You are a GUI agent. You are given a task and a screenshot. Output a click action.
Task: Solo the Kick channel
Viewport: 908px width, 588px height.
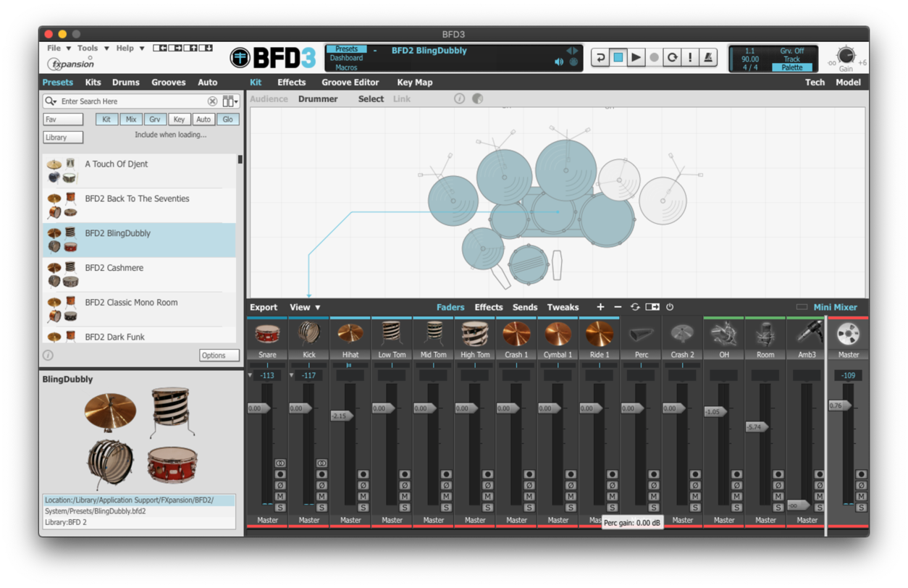coord(321,508)
